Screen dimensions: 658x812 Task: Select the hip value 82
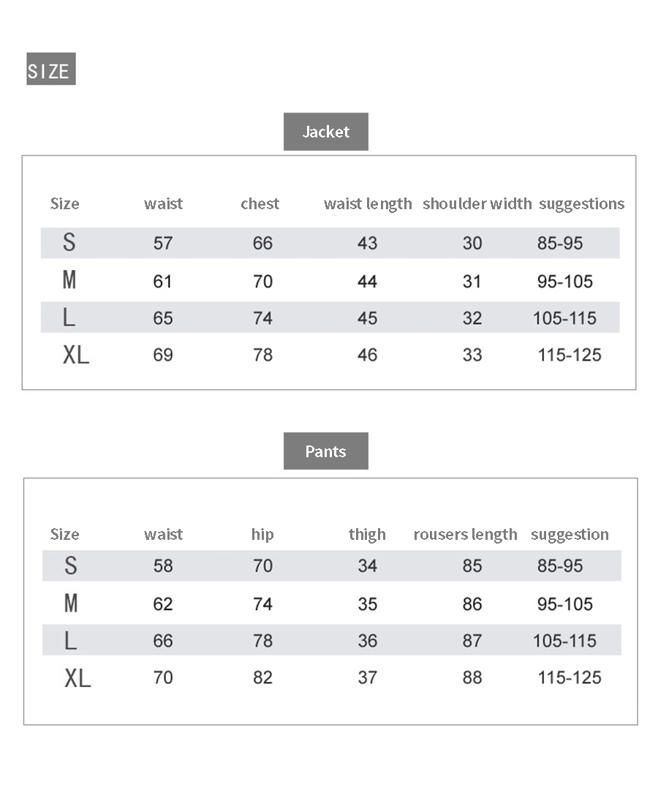[262, 677]
